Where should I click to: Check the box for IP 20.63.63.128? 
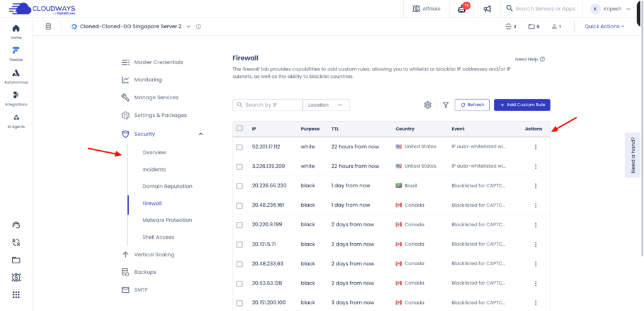[240, 283]
